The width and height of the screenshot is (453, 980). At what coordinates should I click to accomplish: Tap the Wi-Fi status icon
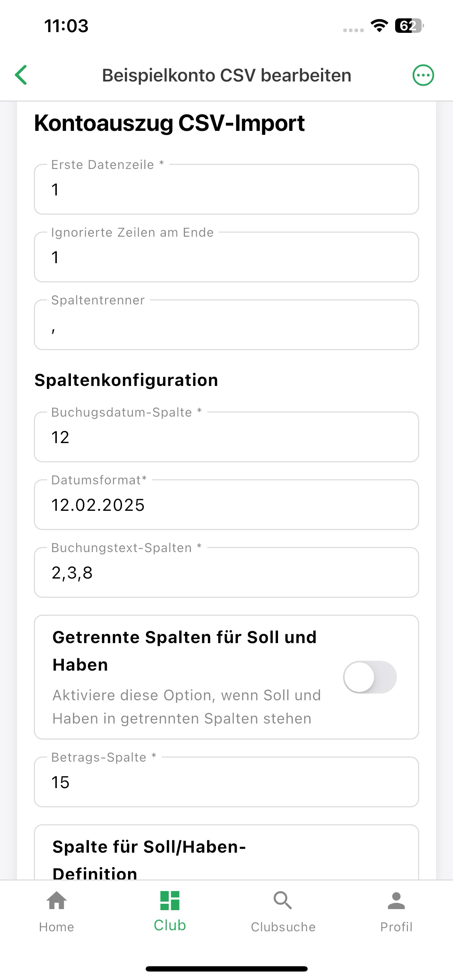(x=379, y=26)
